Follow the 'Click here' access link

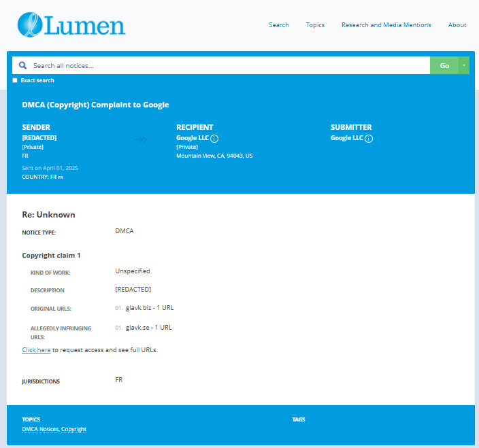[36, 349]
